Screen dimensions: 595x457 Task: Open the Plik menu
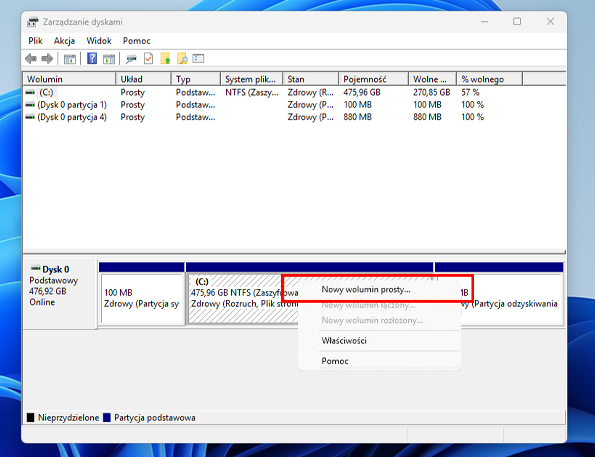click(35, 41)
